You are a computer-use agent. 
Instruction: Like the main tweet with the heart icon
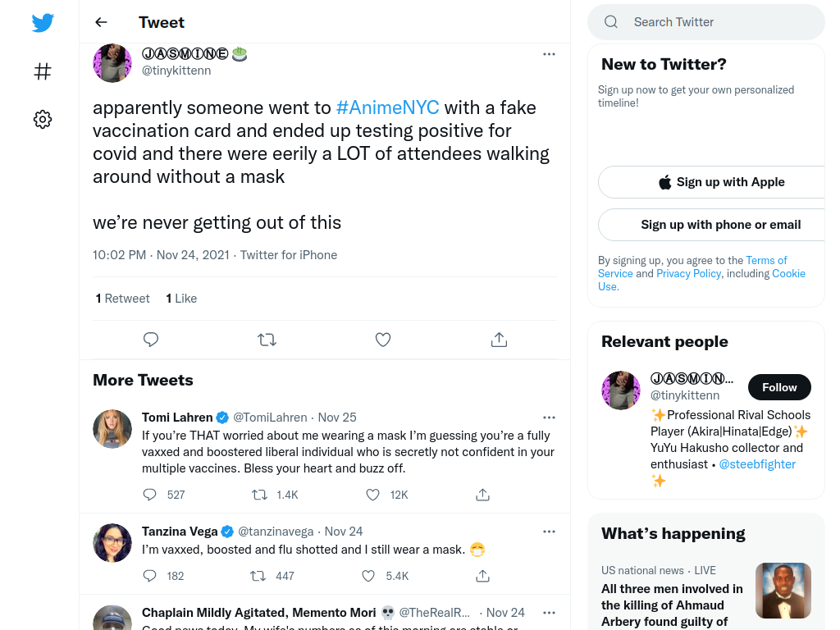point(383,340)
